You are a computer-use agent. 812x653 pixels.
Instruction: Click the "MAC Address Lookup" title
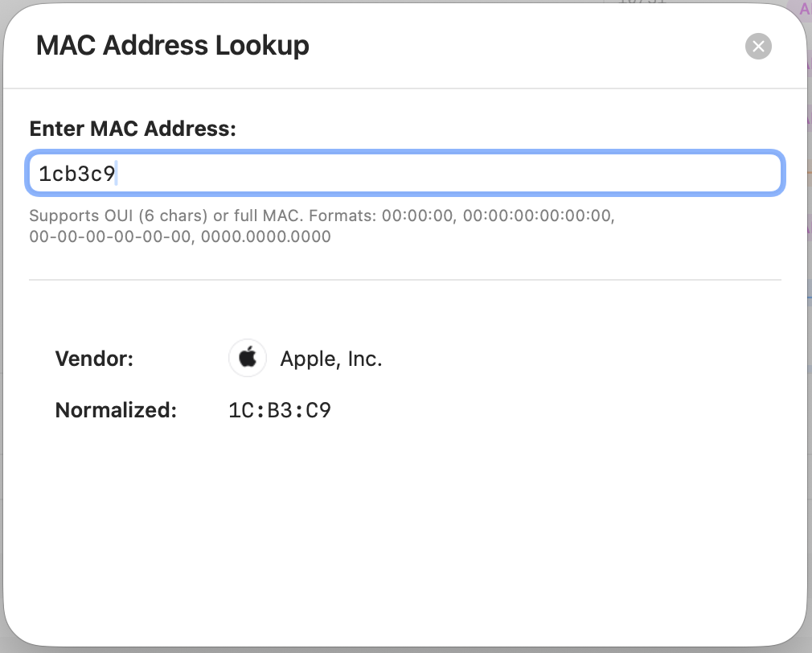[173, 46]
